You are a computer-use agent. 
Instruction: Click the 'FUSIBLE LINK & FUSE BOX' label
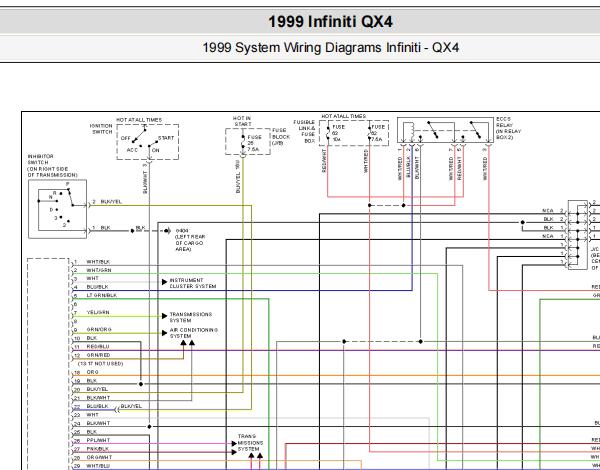(304, 131)
